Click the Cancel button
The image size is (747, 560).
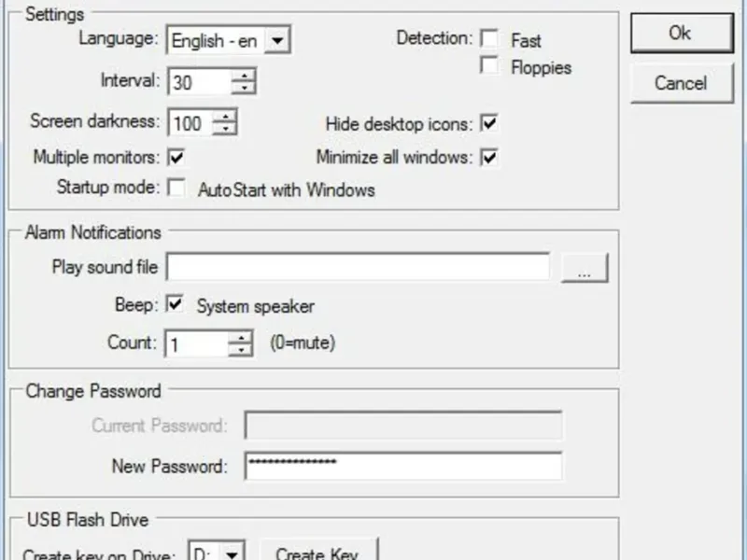click(682, 83)
